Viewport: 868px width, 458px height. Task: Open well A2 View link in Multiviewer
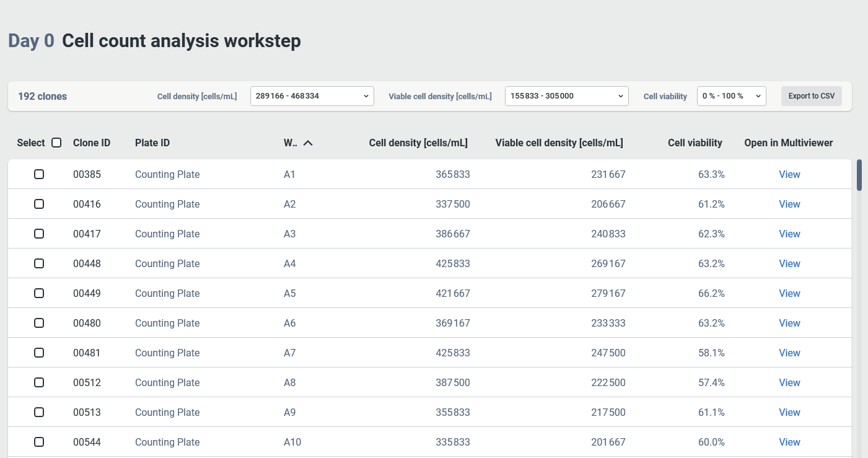(789, 204)
